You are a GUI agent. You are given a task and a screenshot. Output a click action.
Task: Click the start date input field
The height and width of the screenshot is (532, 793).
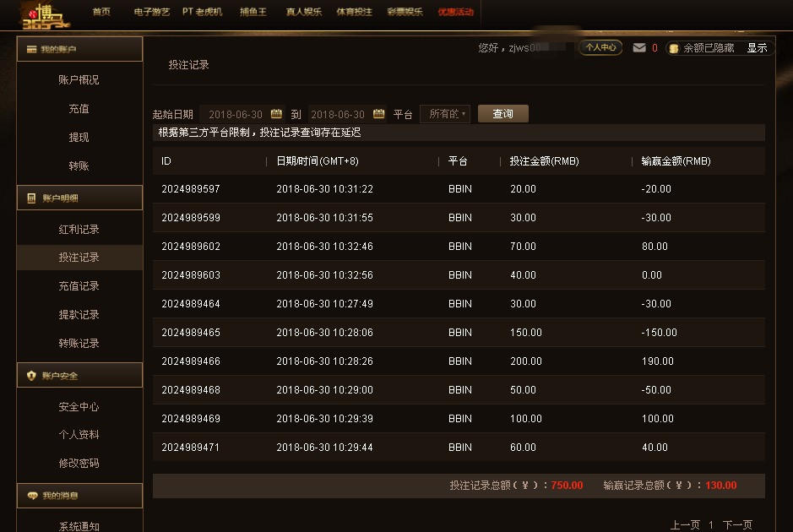235,114
